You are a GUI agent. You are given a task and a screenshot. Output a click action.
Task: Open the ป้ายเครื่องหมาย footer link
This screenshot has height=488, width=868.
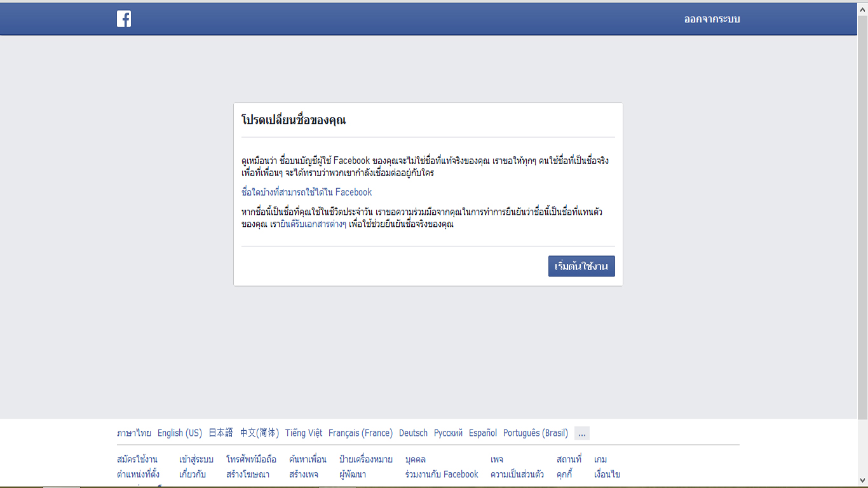tap(366, 459)
